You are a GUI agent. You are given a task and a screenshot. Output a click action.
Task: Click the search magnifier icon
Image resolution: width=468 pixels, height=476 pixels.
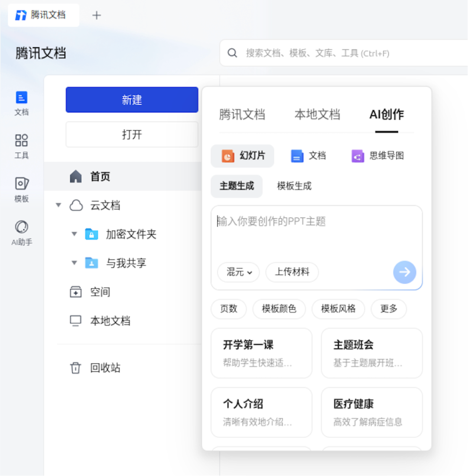tap(232, 53)
